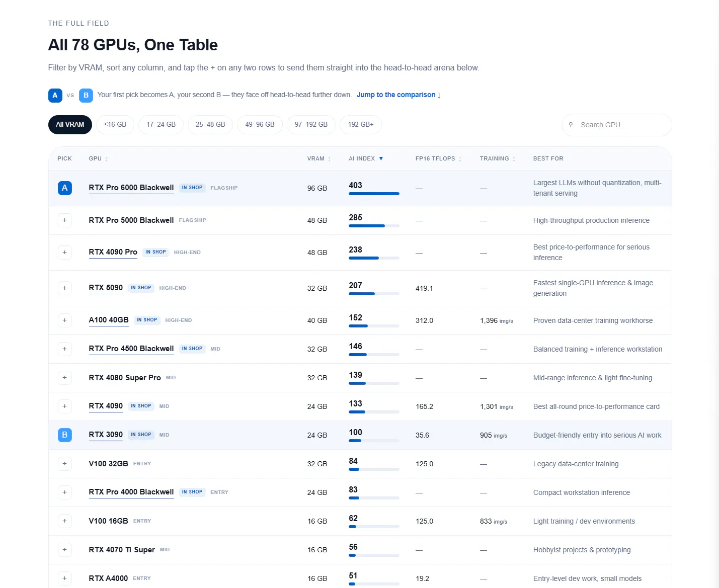719x588 pixels.
Task: Click In Shop badge for A100 40GB
Action: tap(147, 320)
